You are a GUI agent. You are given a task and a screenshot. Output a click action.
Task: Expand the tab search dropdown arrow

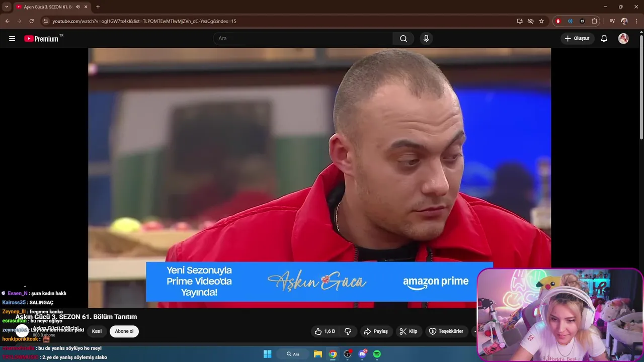tap(7, 7)
